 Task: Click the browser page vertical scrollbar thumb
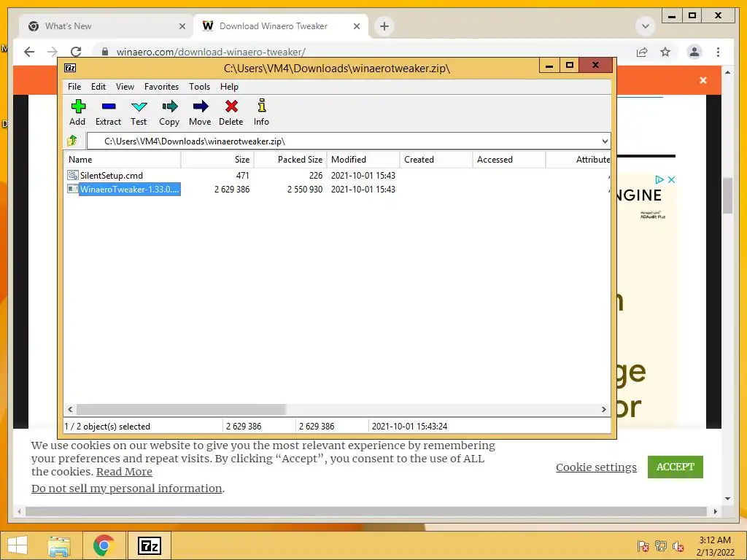pyautogui.click(x=727, y=195)
